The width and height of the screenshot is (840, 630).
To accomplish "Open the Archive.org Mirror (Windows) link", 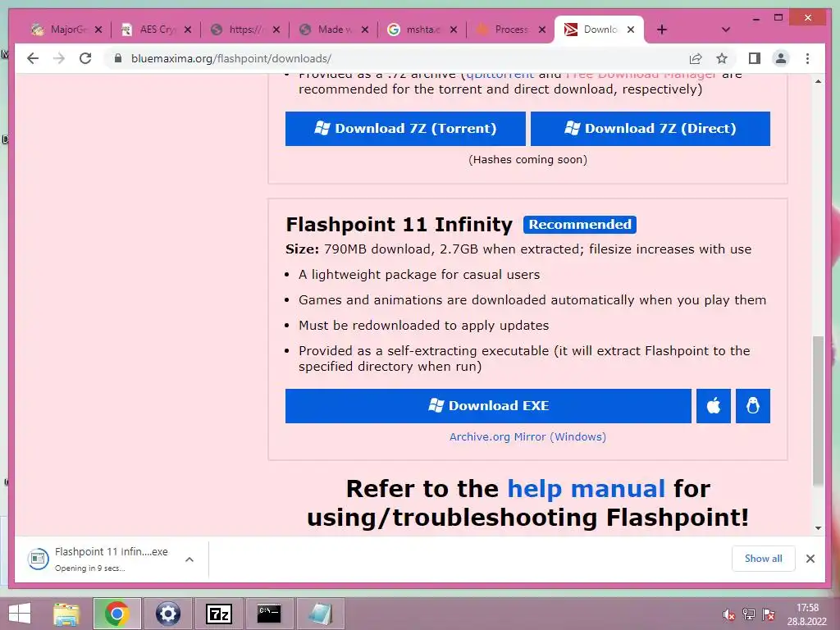I will 527,436.
